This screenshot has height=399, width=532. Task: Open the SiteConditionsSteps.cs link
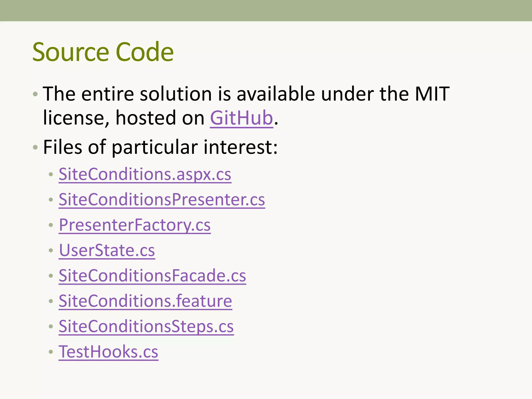point(146,327)
